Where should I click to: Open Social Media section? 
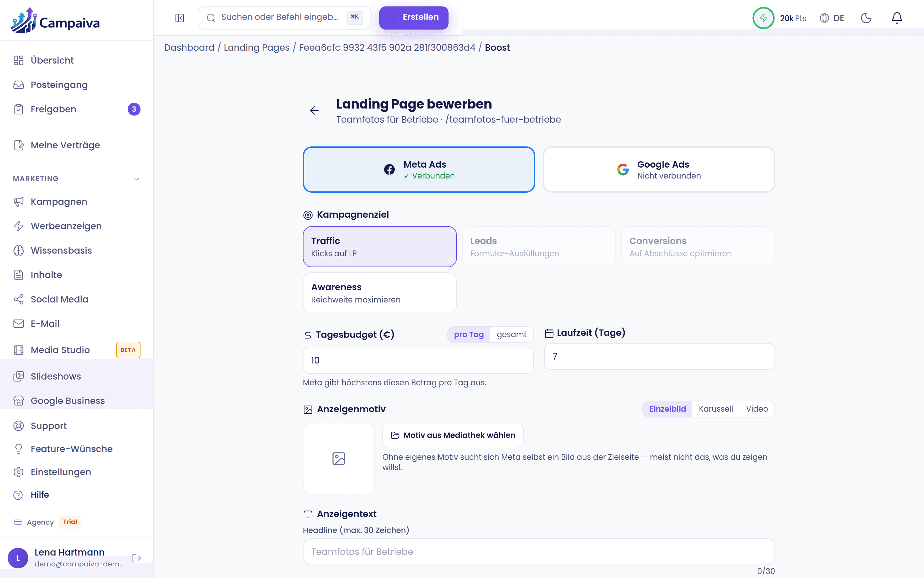point(77,299)
